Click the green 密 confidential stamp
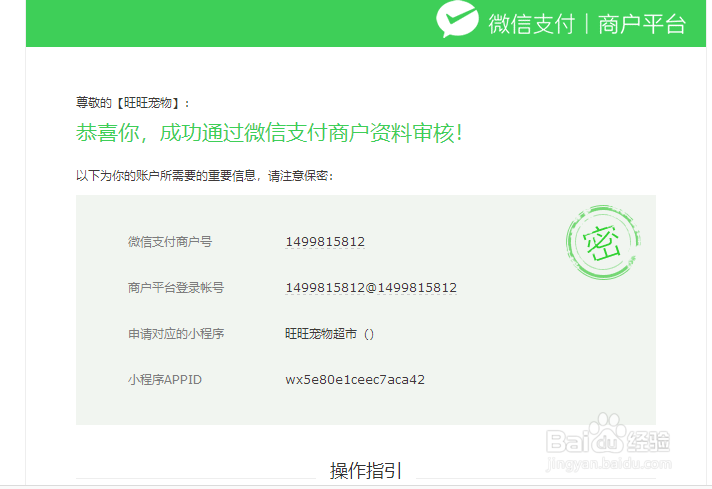 pos(603,242)
